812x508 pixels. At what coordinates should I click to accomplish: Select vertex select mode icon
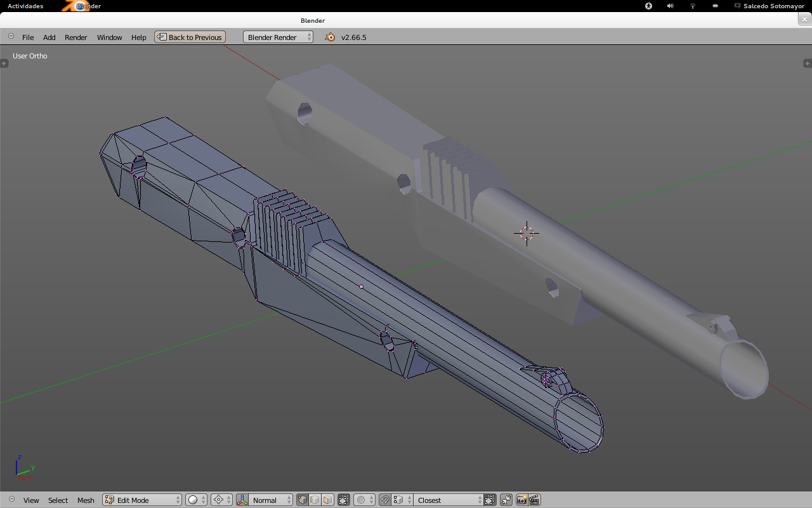303,500
